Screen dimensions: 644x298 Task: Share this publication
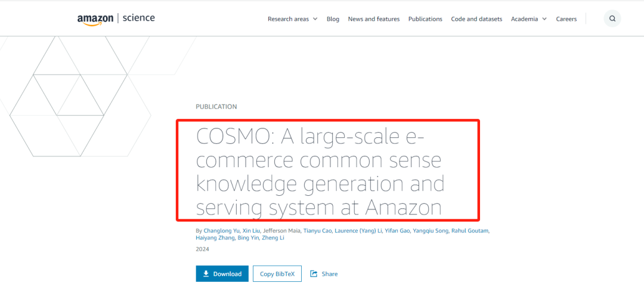[324, 274]
